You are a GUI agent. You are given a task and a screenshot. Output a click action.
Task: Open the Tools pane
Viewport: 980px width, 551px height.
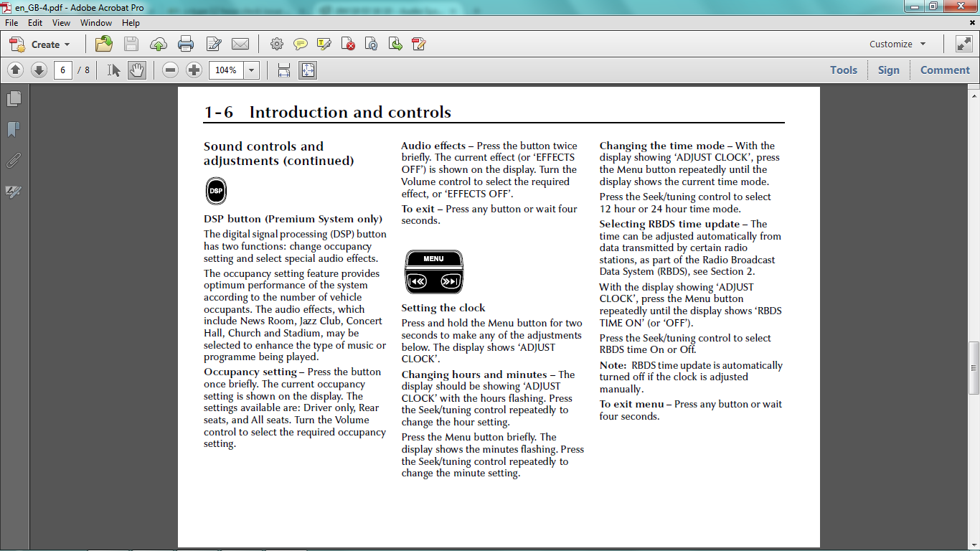click(x=844, y=70)
